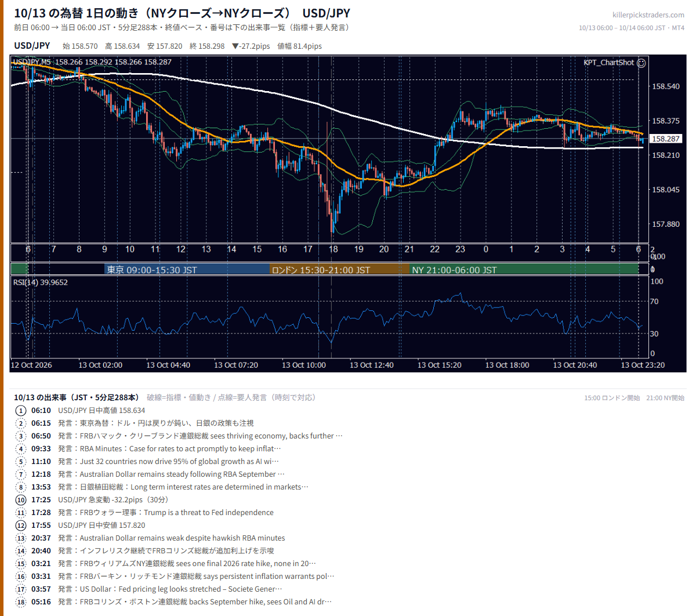Click the USD/JPY 急変動 -32.2pips event text
Viewport: 696px width, 616px height.
(x=113, y=500)
